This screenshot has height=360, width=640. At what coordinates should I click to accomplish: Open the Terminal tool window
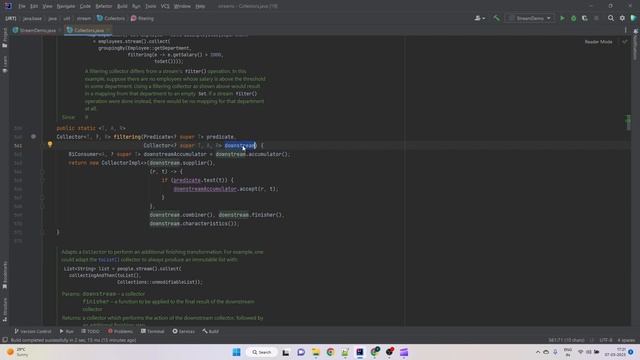coord(152,331)
